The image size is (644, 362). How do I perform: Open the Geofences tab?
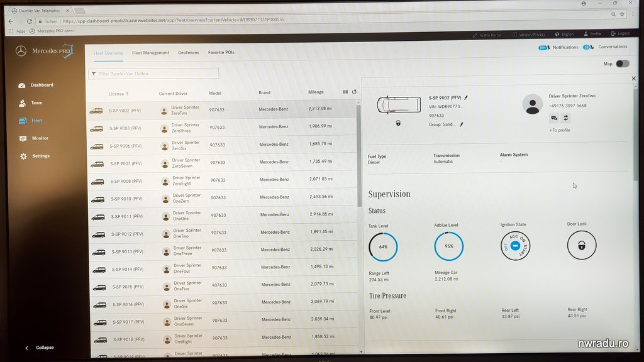[x=189, y=53]
